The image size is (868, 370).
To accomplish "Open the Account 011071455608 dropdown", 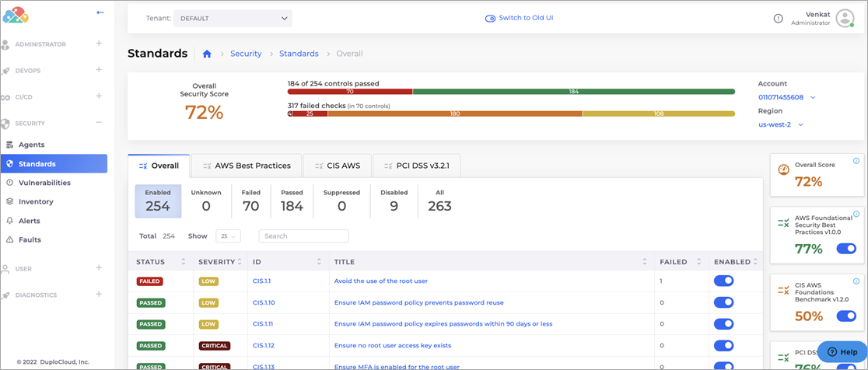I will point(787,97).
